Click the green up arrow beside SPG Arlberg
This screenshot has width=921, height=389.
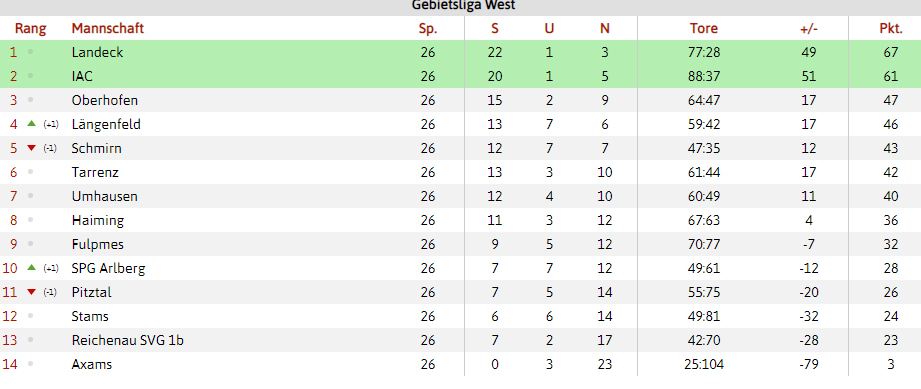(x=32, y=268)
